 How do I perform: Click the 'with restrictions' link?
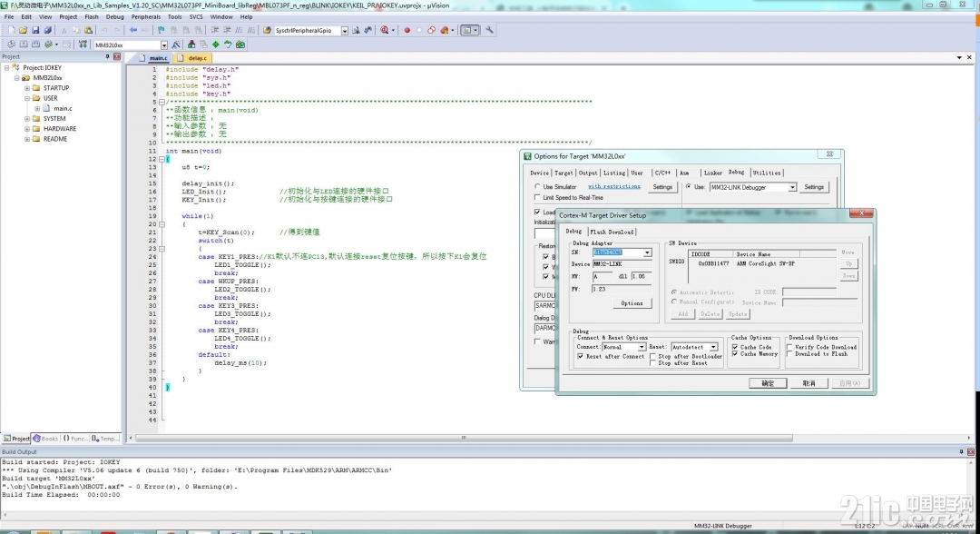(613, 186)
